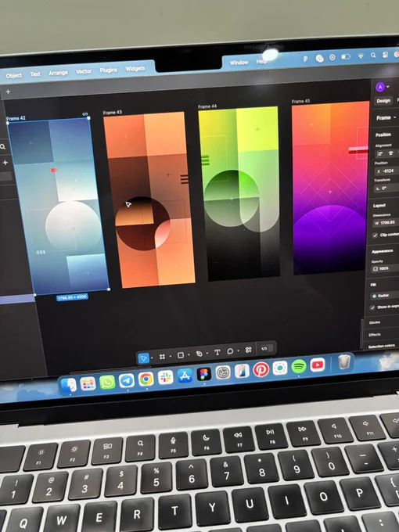Open the Selection colors section

(381, 346)
